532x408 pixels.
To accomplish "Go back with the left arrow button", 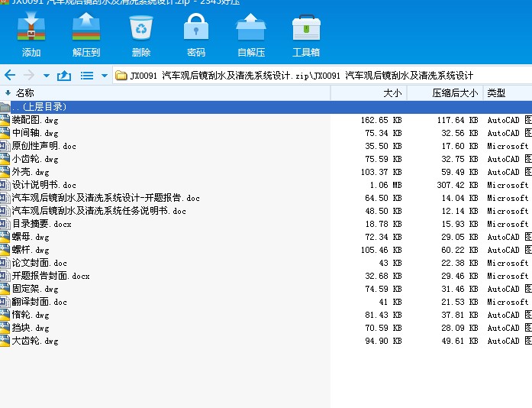I will tap(10, 76).
